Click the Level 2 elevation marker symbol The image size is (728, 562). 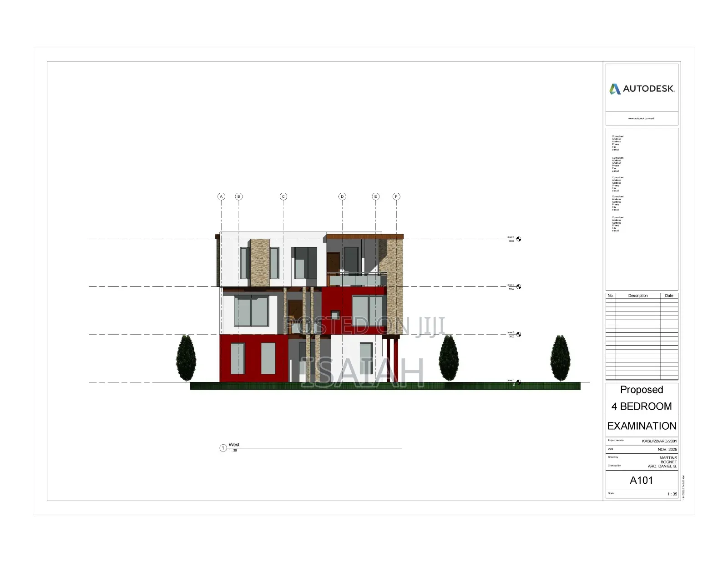(519, 335)
